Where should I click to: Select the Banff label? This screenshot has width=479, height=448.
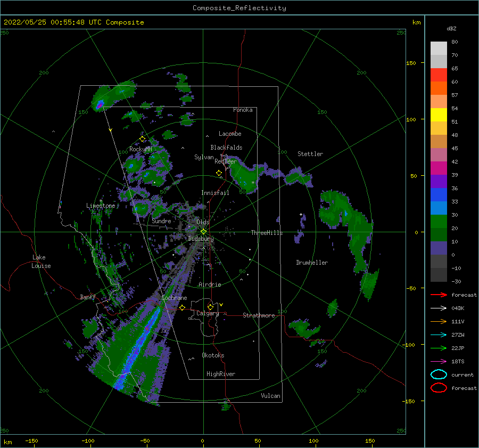88,297
